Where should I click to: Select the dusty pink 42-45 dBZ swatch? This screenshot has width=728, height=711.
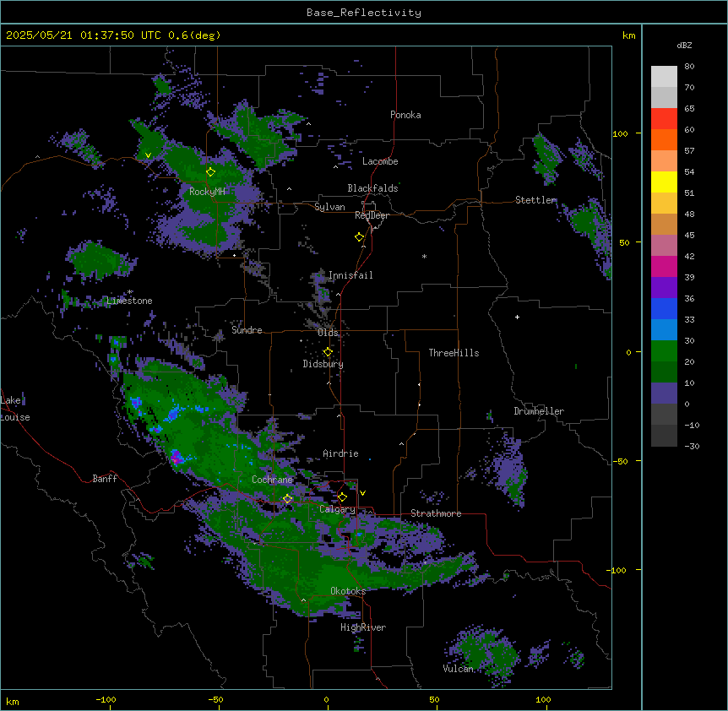664,246
